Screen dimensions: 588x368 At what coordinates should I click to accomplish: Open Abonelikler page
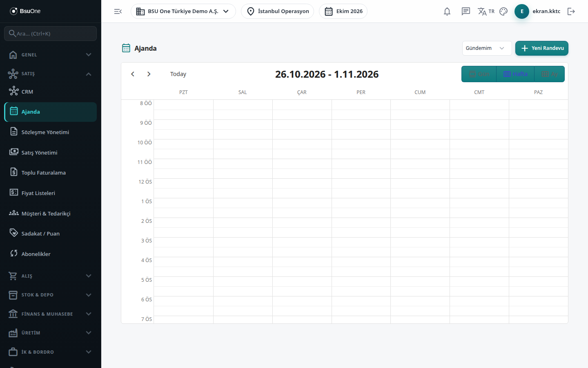click(x=51, y=254)
